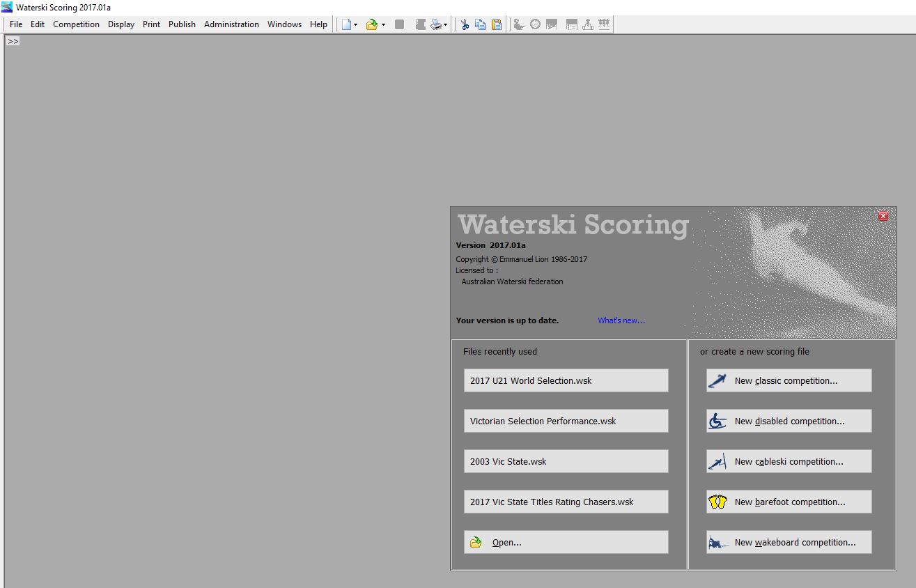The image size is (916, 588).
Task: Create a New cableski competition
Action: 789,461
